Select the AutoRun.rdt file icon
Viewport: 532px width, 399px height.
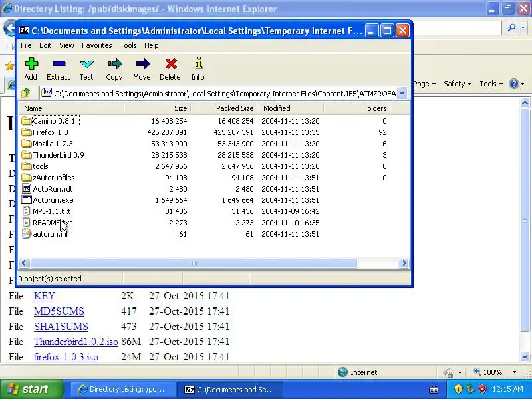(x=27, y=189)
